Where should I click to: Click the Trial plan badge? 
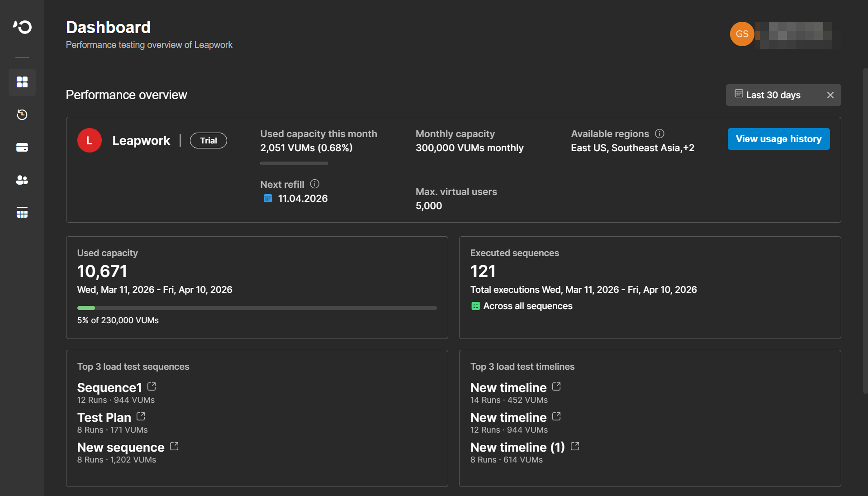tap(208, 141)
